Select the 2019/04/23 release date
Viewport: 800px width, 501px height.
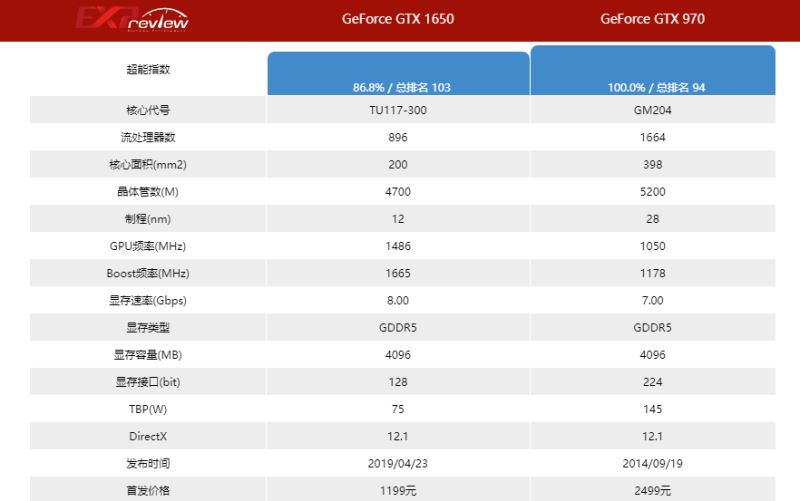(398, 463)
